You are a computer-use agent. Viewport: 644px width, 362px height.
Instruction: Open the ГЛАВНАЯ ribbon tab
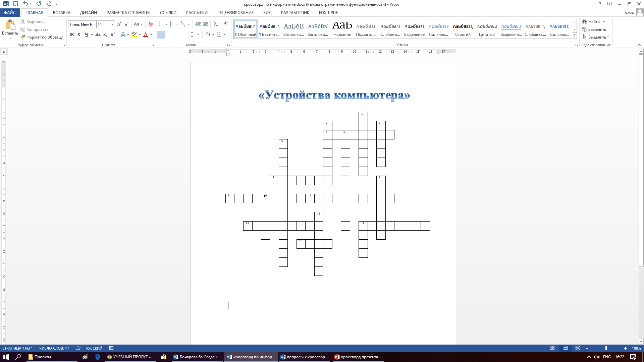pyautogui.click(x=34, y=12)
